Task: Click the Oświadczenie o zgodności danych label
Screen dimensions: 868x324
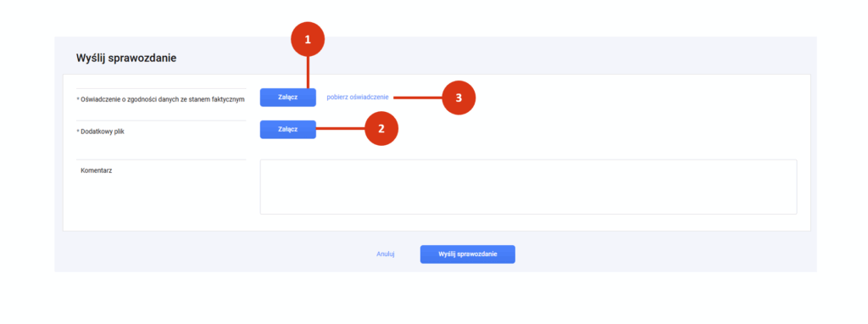Action: [x=160, y=99]
